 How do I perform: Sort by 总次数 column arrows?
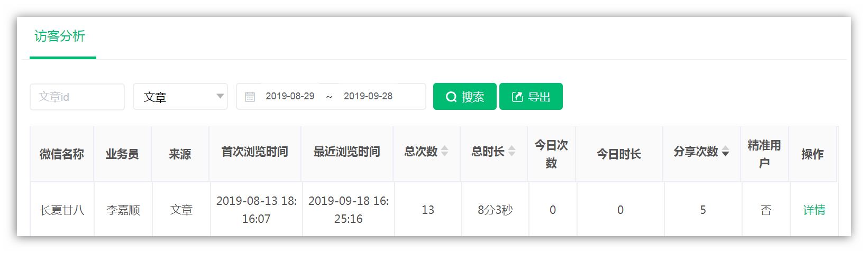pyautogui.click(x=445, y=151)
